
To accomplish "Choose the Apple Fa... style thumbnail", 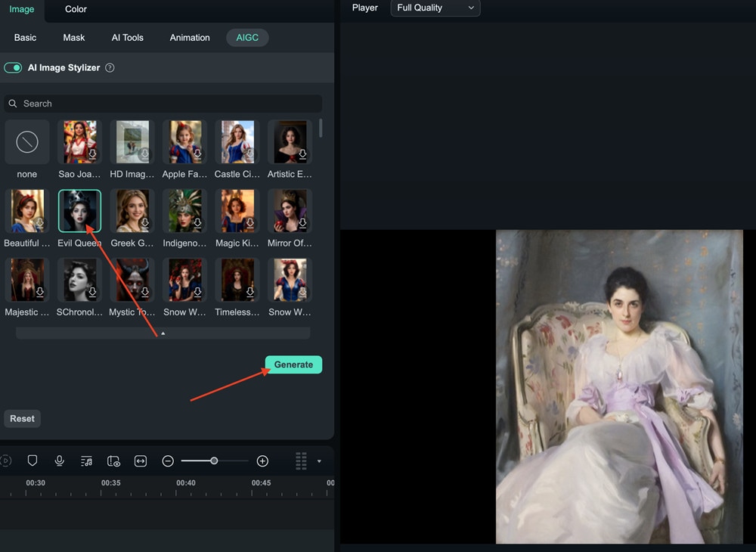I will point(184,142).
